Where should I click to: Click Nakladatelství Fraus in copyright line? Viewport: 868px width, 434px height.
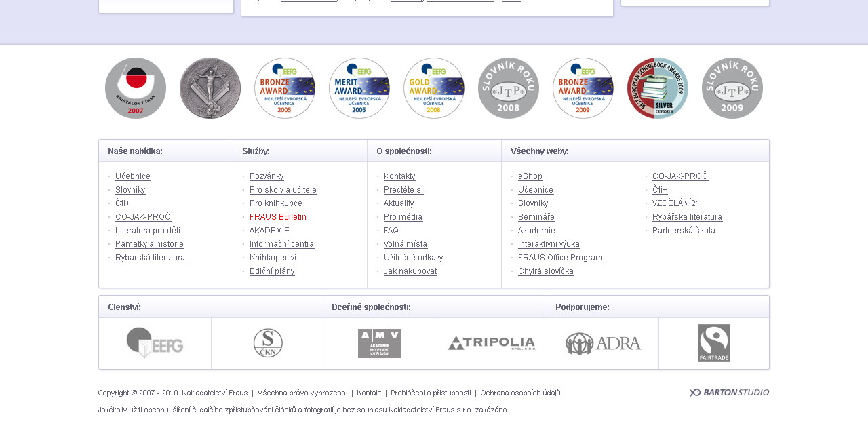click(215, 392)
